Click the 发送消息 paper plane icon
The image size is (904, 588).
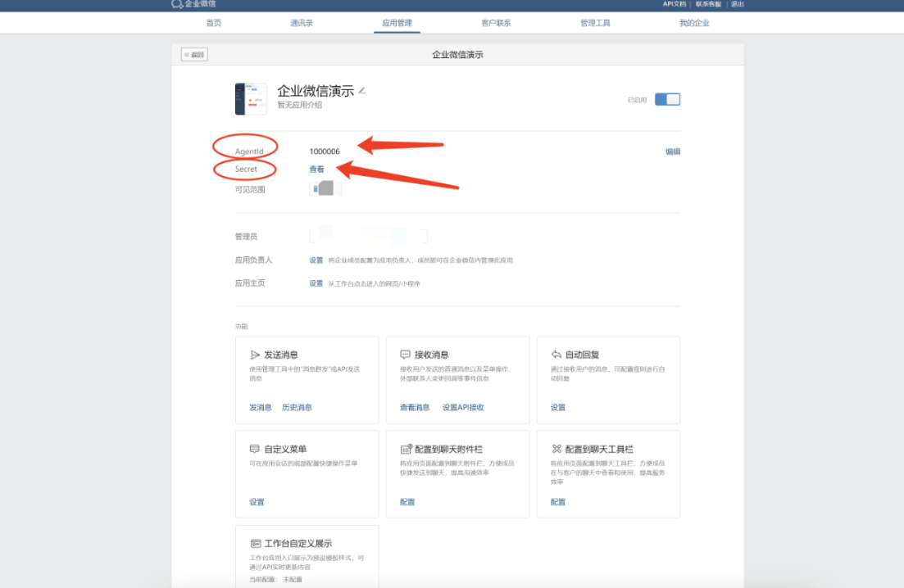(255, 355)
